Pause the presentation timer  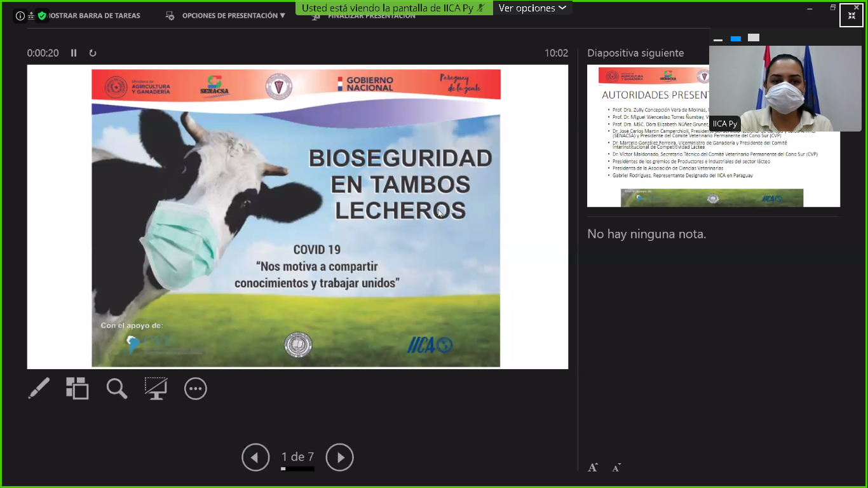(x=74, y=53)
